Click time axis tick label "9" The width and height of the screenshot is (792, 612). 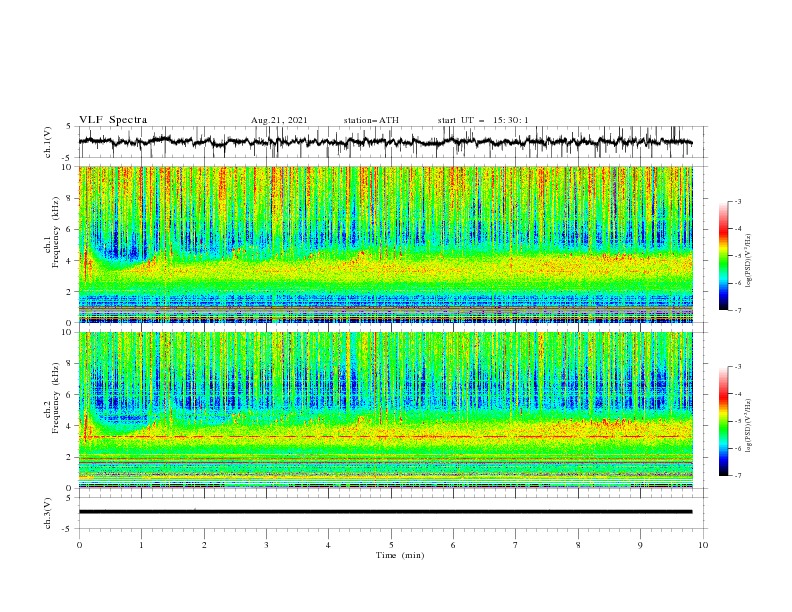[x=640, y=545]
